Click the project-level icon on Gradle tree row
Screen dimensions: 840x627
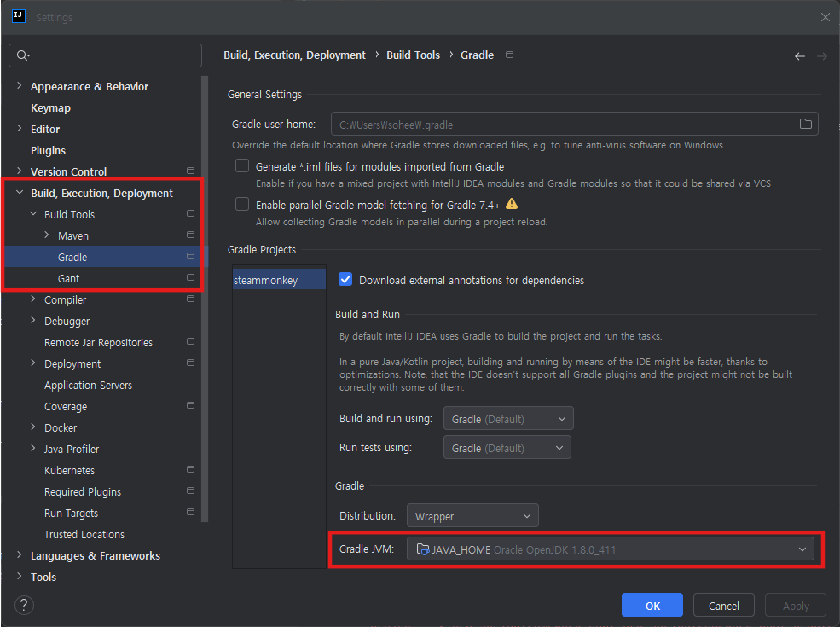tap(190, 256)
